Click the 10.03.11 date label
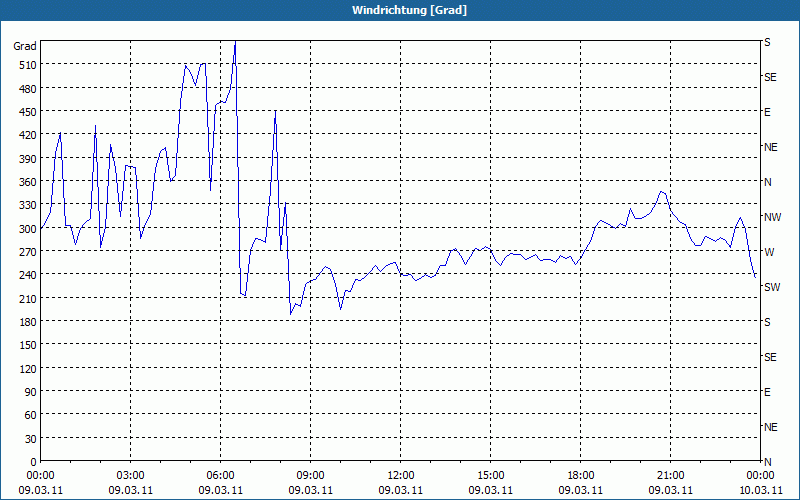Screen dimensions: 800x500 click(x=761, y=490)
